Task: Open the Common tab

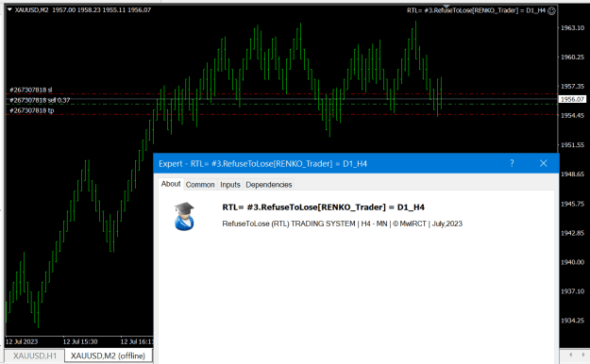Action: (x=200, y=185)
